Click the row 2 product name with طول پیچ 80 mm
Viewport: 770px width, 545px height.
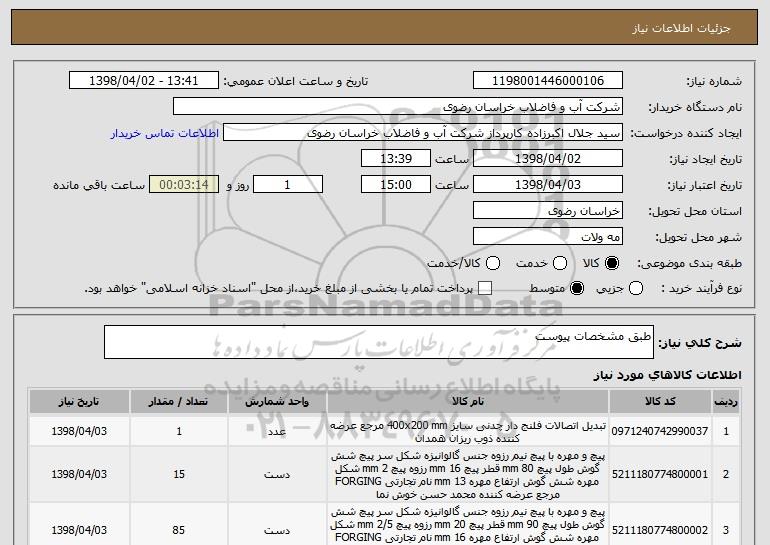point(468,475)
